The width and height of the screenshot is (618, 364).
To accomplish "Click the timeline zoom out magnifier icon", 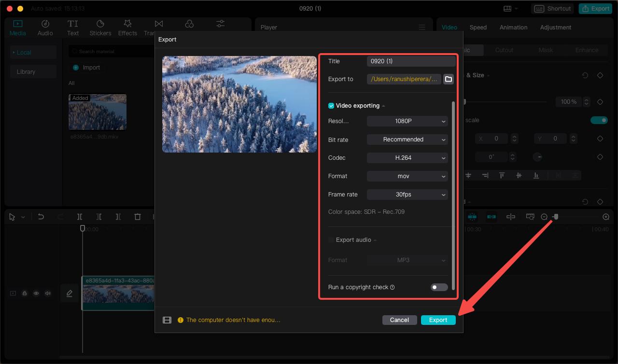I will (x=544, y=217).
